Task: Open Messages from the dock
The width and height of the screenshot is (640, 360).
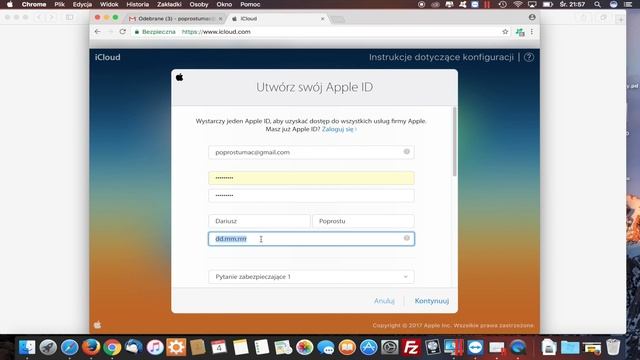Action: pos(326,347)
